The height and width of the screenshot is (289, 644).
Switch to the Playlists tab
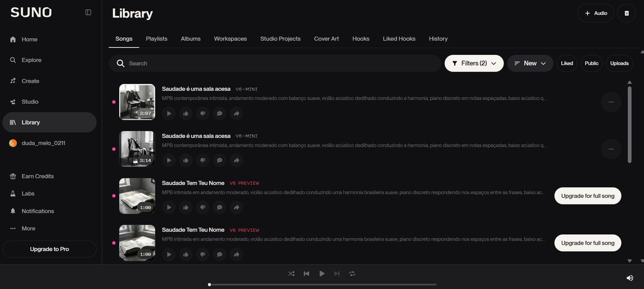pos(156,39)
